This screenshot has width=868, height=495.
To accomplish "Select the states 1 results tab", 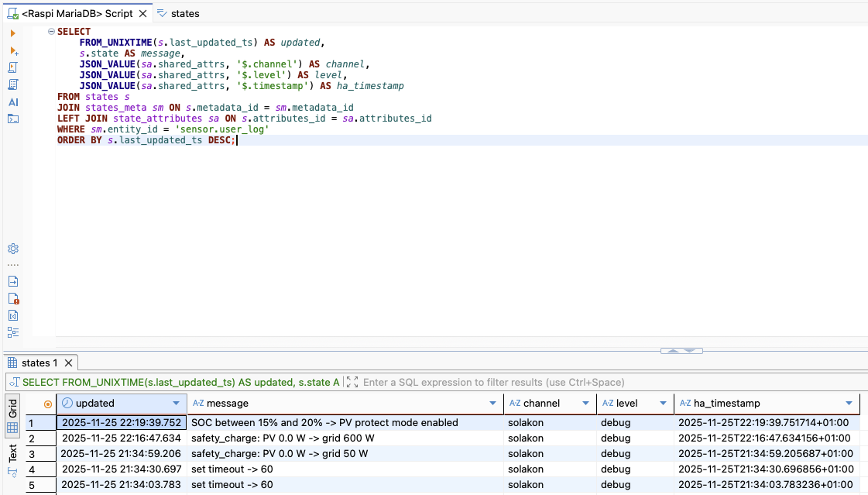I will coord(39,363).
